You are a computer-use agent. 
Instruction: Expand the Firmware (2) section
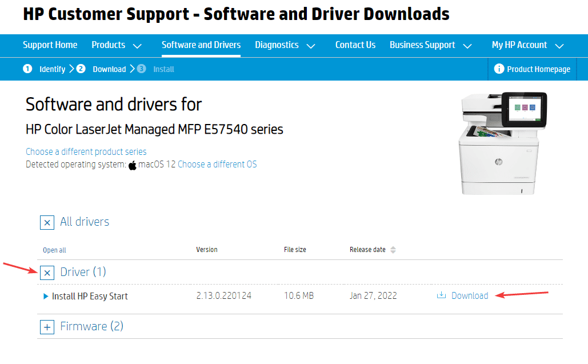point(47,327)
